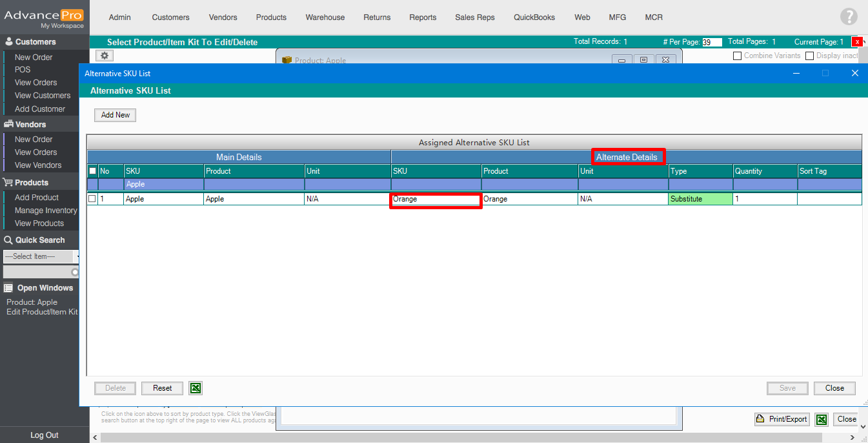
Task: Check the row 1 Apple checkbox
Action: [x=92, y=199]
